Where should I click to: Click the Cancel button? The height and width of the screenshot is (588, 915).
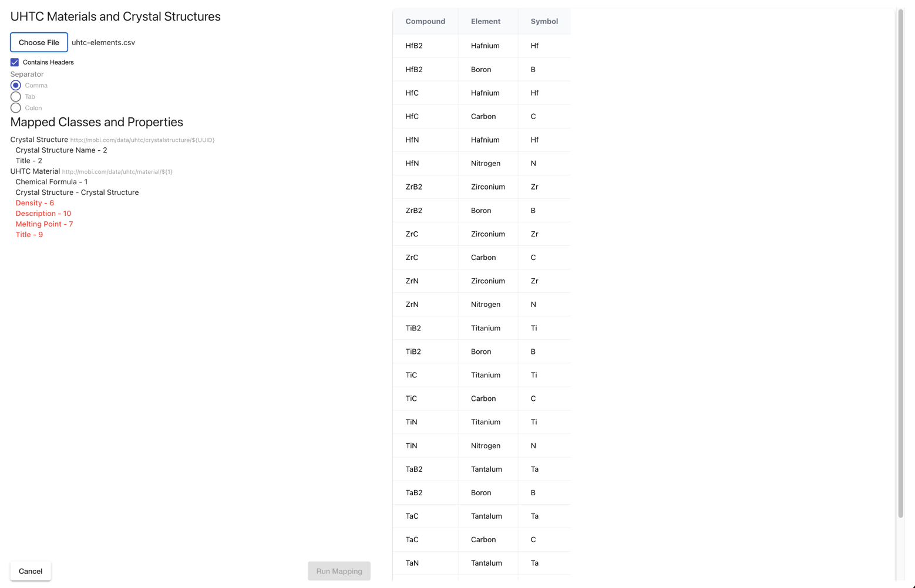[30, 571]
